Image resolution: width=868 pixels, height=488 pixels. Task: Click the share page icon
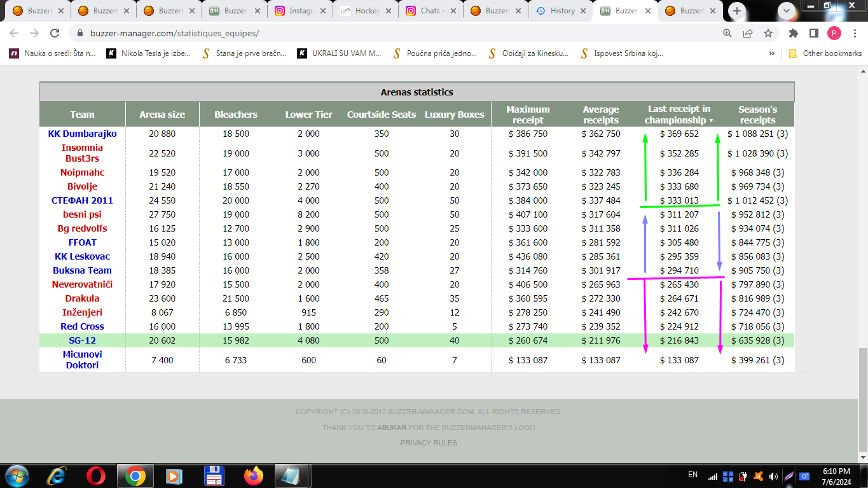point(748,33)
